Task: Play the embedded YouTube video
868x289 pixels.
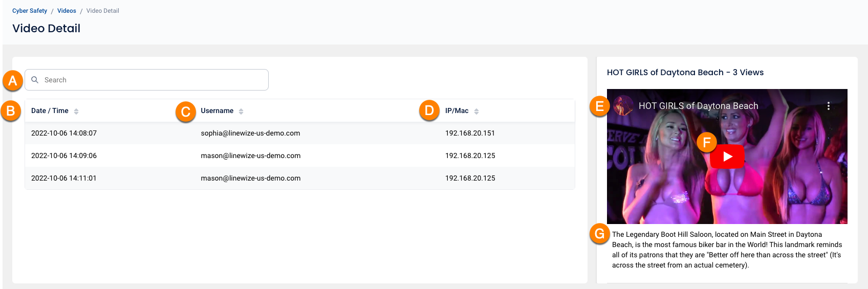Action: pos(727,157)
